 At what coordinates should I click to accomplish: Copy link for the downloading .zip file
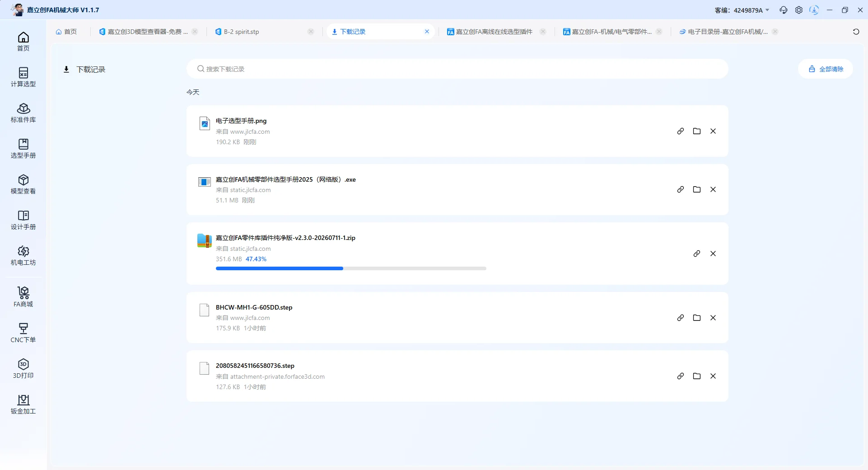[697, 254]
